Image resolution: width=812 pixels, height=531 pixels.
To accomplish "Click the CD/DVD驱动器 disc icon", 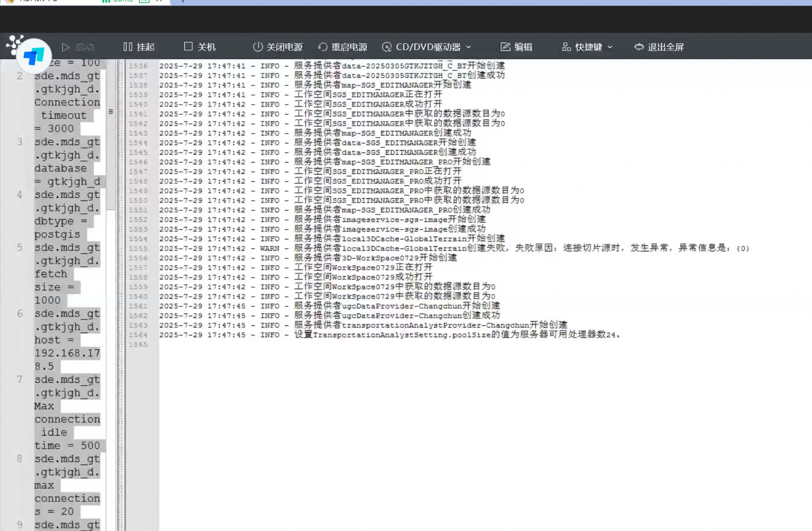I will pos(387,47).
